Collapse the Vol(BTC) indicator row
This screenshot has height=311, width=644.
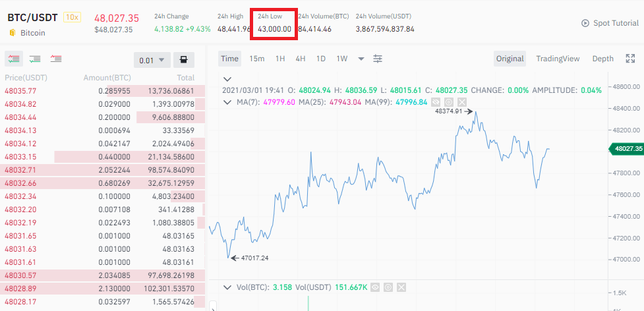click(x=227, y=287)
